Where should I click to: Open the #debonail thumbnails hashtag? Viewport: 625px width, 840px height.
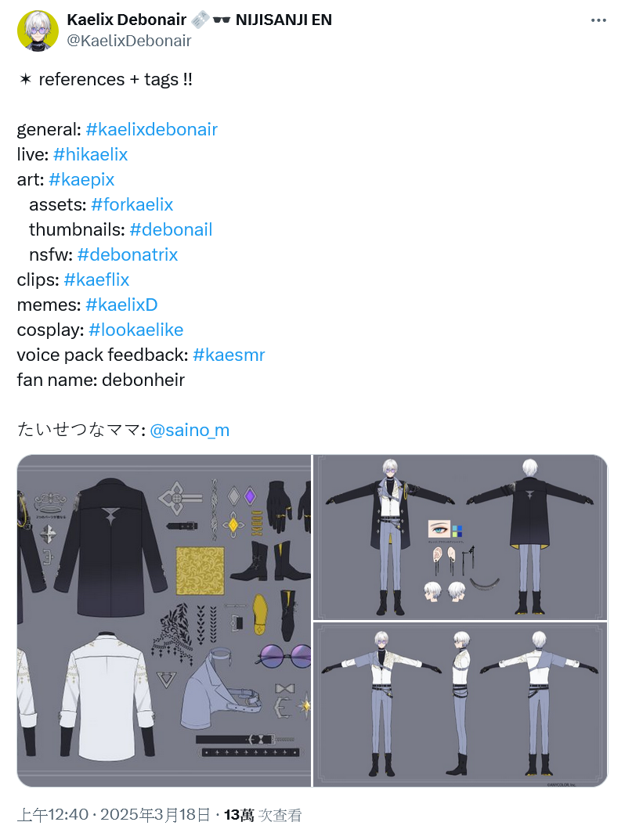[171, 229]
